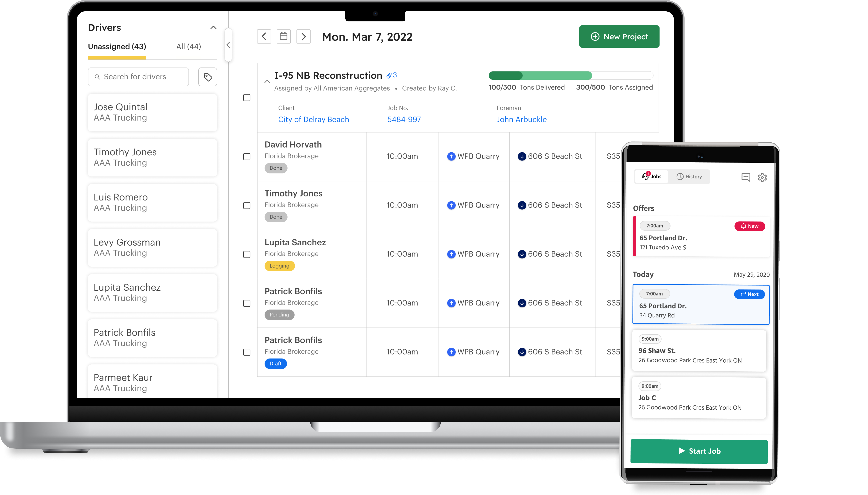Click drop-off arrow icon in Lupita Sanchez row
Image resolution: width=868 pixels, height=495 pixels.
pyautogui.click(x=522, y=254)
